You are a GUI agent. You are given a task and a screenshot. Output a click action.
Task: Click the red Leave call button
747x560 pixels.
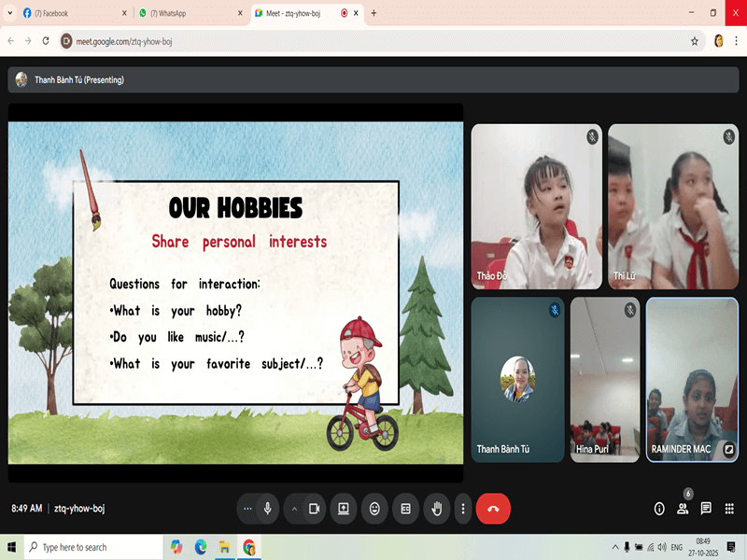493,509
